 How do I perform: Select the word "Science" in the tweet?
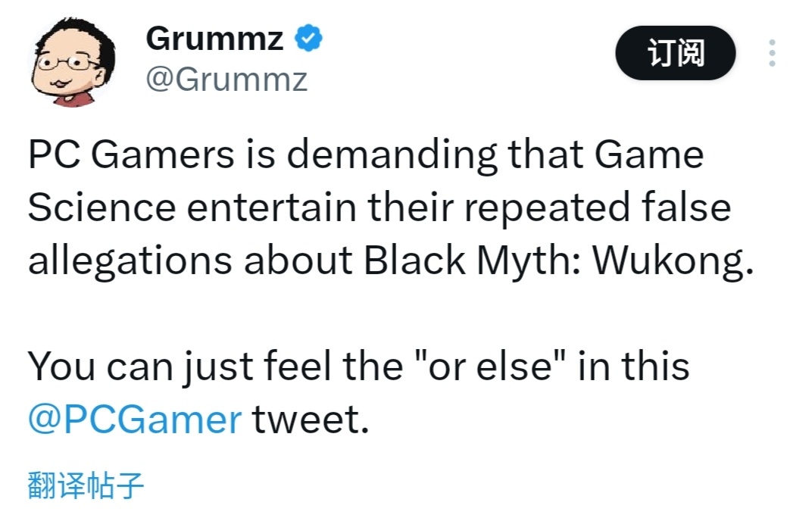[x=103, y=208]
